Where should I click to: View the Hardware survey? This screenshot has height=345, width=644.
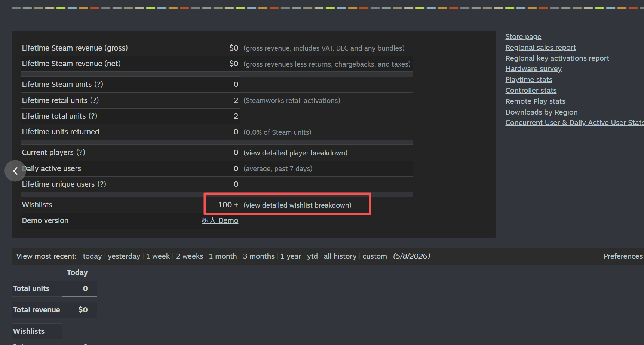click(x=533, y=69)
